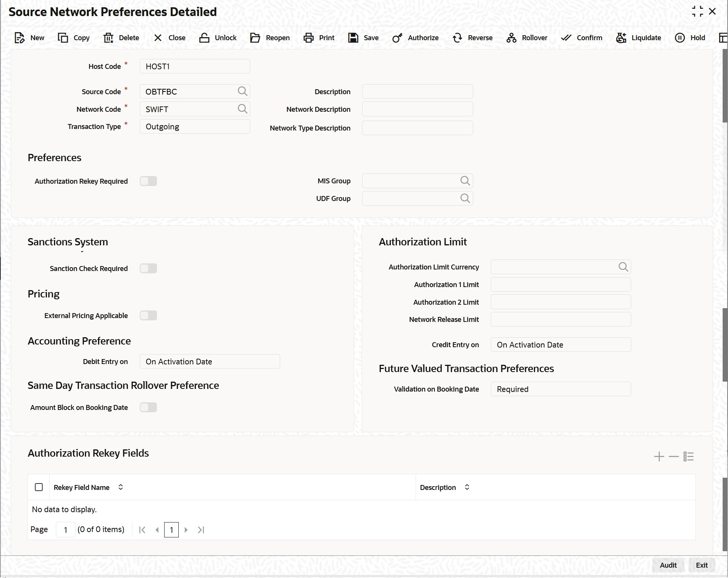Screen dimensions: 728x578
Task: Click the Unlock padlock icon
Action: click(x=204, y=38)
